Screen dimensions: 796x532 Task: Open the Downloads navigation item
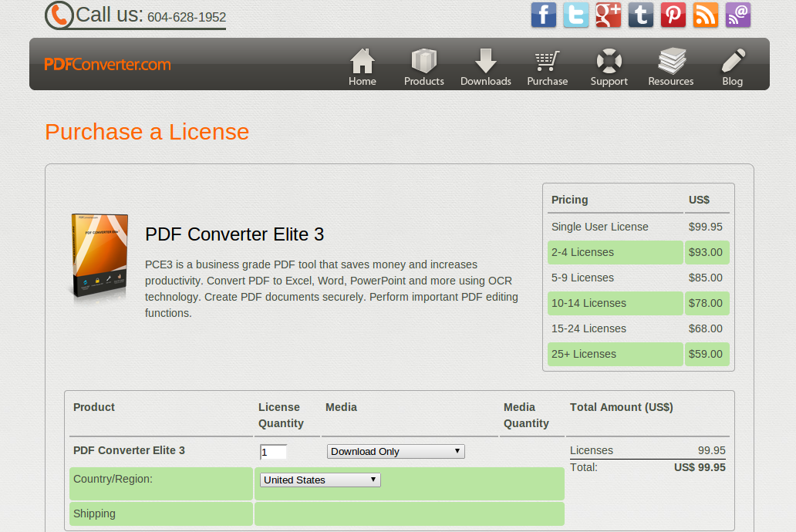point(486,68)
